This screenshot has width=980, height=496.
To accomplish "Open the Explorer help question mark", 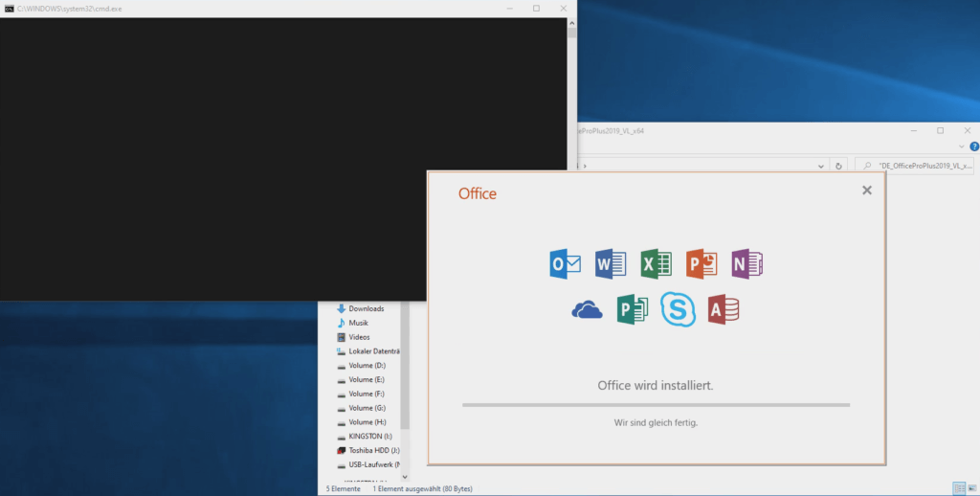I will (973, 147).
